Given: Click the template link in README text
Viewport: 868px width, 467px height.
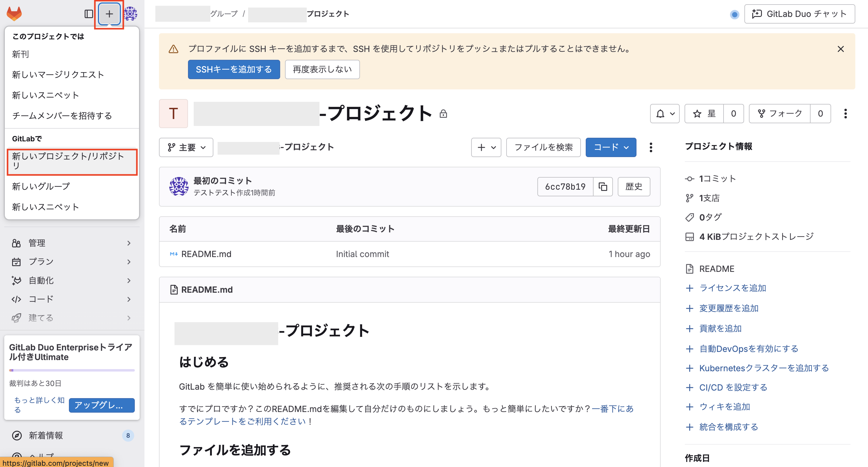Looking at the screenshot, I should tap(406, 415).
